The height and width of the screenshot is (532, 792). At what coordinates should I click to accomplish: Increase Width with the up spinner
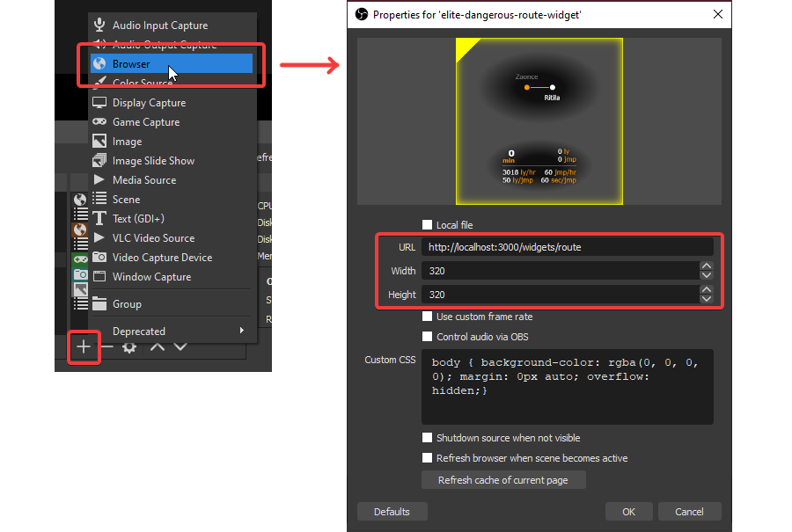coord(707,266)
